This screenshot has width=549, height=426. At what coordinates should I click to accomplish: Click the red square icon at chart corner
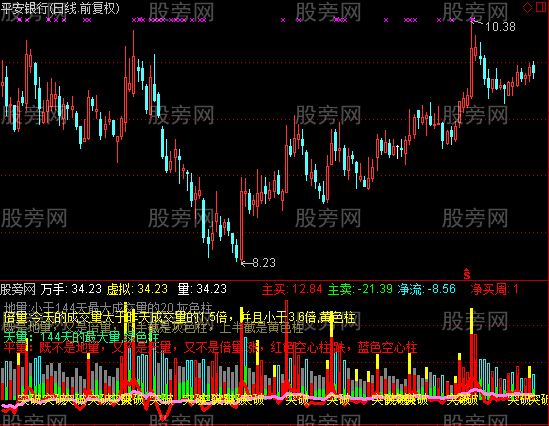point(541,7)
